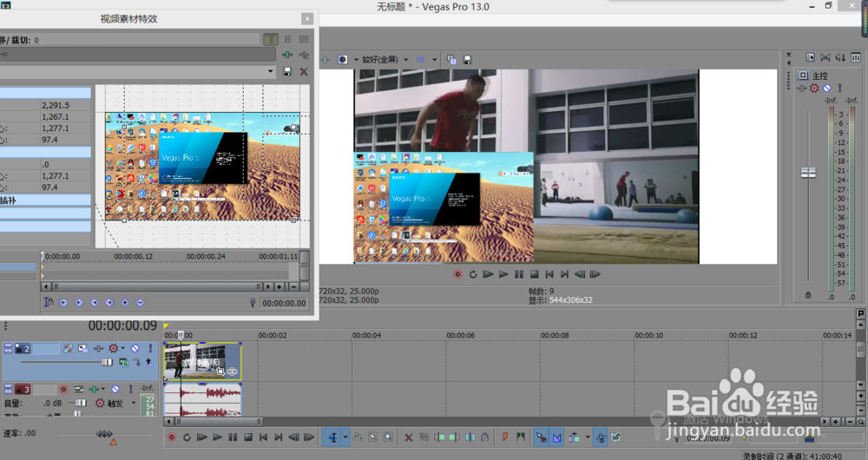Screen dimensions: 868x460
Task: Toggle loop playback in timeline transport
Action: point(187,437)
